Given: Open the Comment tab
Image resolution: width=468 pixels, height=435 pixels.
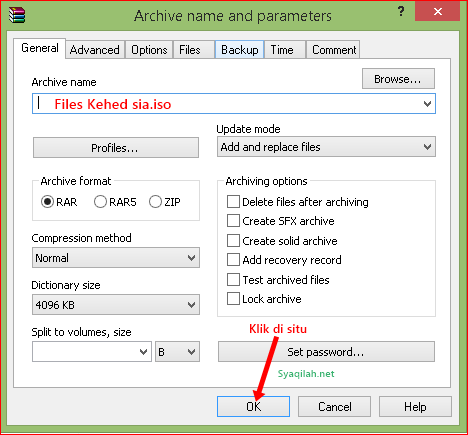Looking at the screenshot, I should (334, 50).
